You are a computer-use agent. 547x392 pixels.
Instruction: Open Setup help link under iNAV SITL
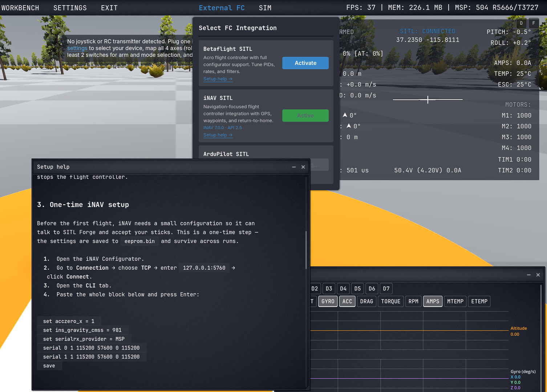point(218,135)
